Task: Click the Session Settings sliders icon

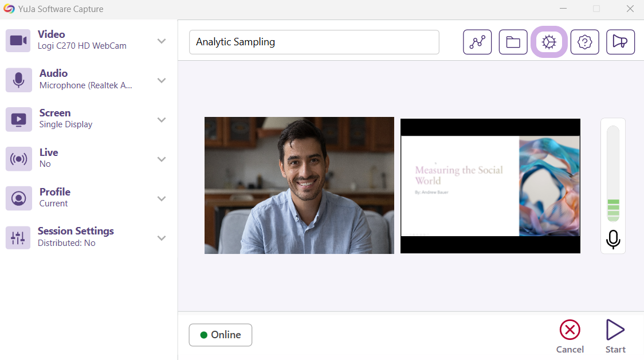Action: [18, 237]
